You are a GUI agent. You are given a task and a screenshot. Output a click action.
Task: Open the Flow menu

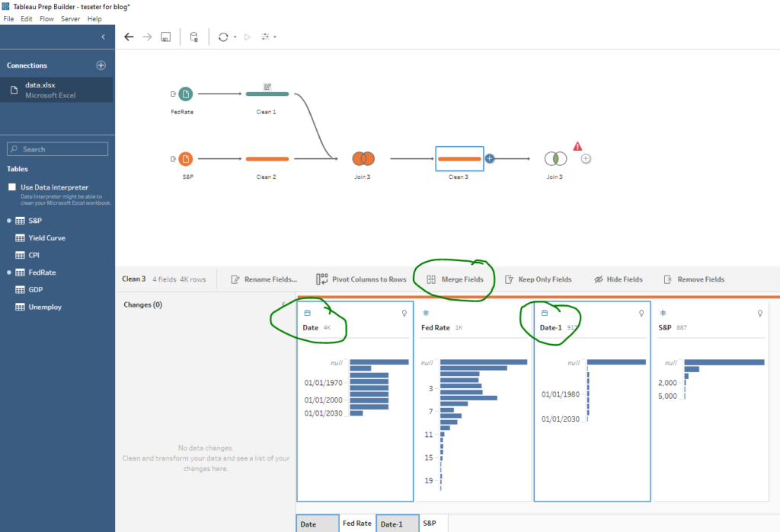[46, 18]
